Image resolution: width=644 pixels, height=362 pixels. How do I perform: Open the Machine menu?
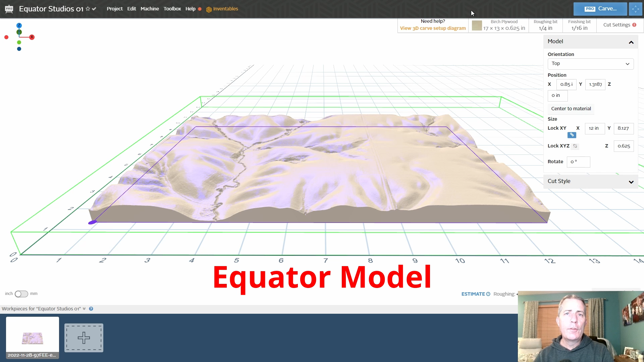[150, 9]
